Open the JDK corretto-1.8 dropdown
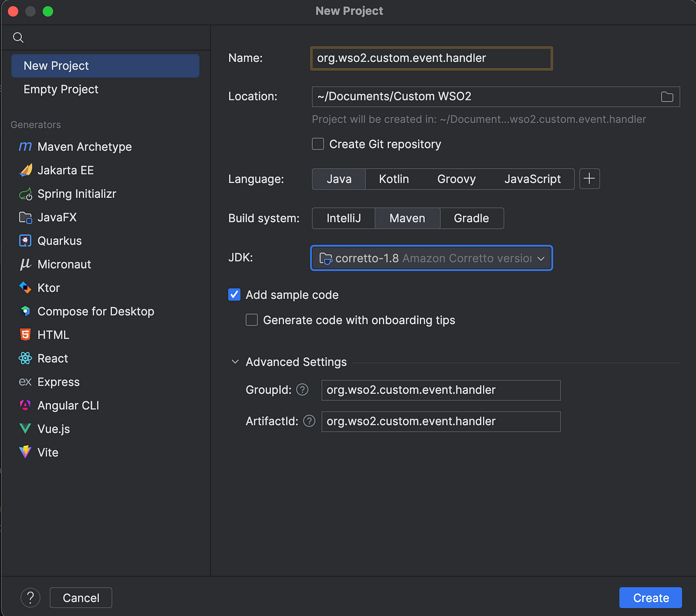 pos(432,258)
